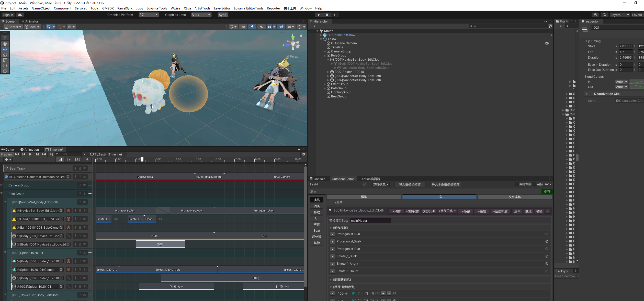Click the Blend Curves In curve preview
644x301 pixels.
click(x=636, y=82)
